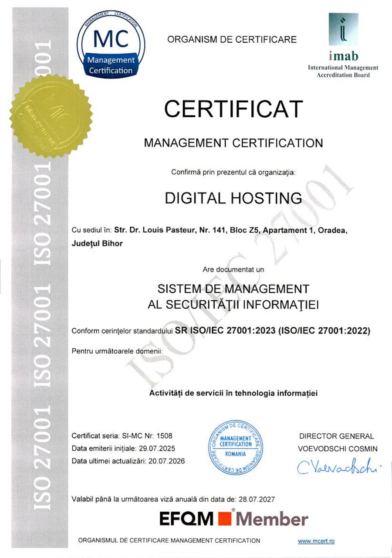Screen dimensions: 392x558
Task: Click the CERTIFICAT heading
Action: pyautogui.click(x=233, y=108)
